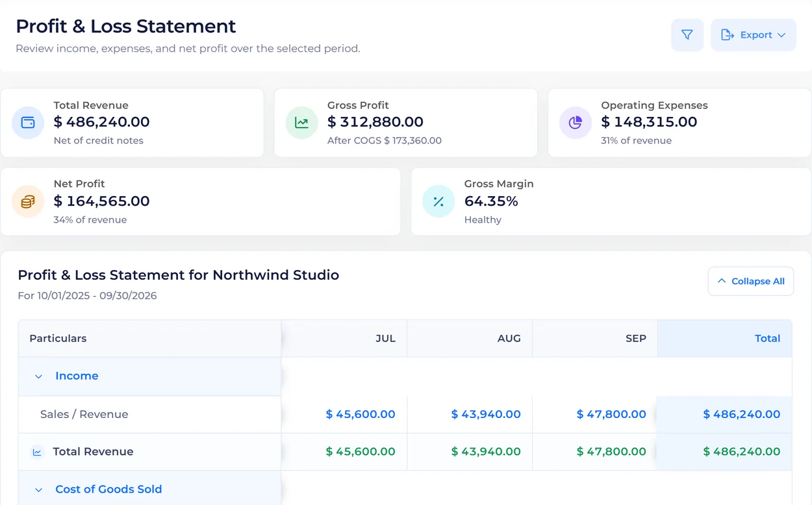Click Total Revenue row AUG green amount
Image resolution: width=812 pixels, height=505 pixels.
coord(486,452)
